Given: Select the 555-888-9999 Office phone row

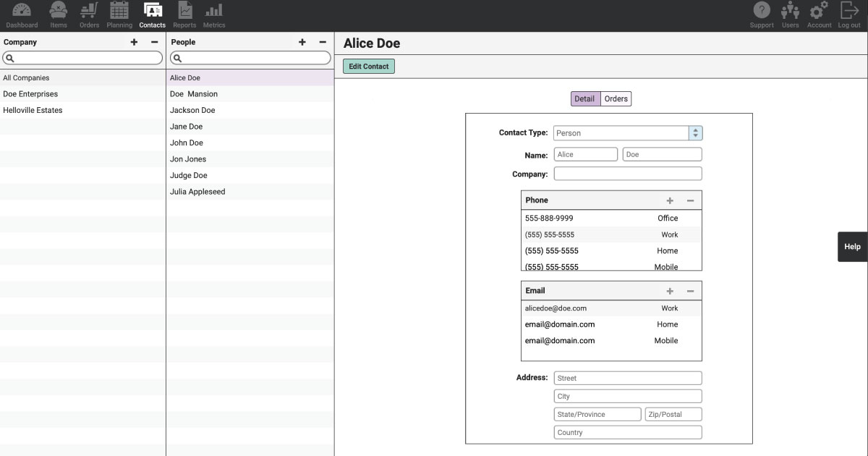Looking at the screenshot, I should pyautogui.click(x=611, y=218).
